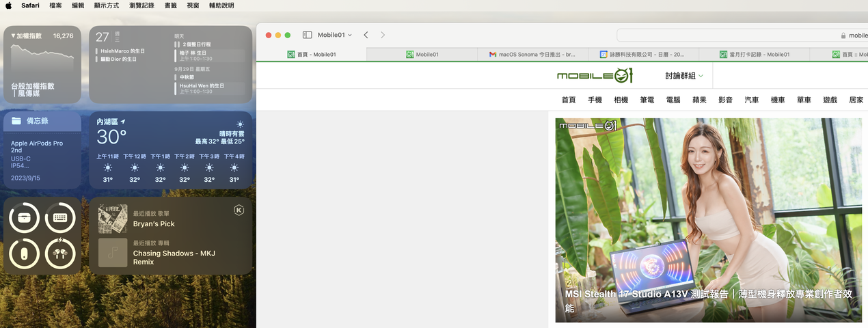This screenshot has height=328, width=868.
Task: Go back with the back arrow
Action: click(366, 35)
